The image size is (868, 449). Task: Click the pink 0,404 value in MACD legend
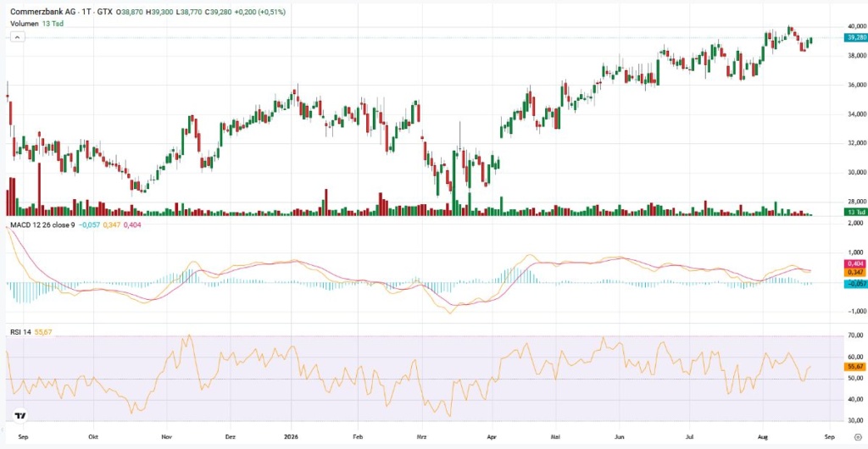point(132,225)
